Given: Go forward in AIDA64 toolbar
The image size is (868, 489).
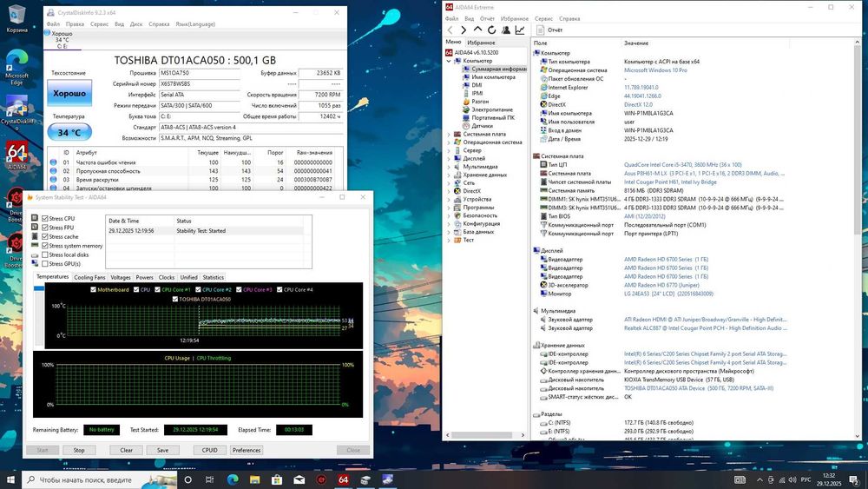Looking at the screenshot, I should (x=464, y=30).
